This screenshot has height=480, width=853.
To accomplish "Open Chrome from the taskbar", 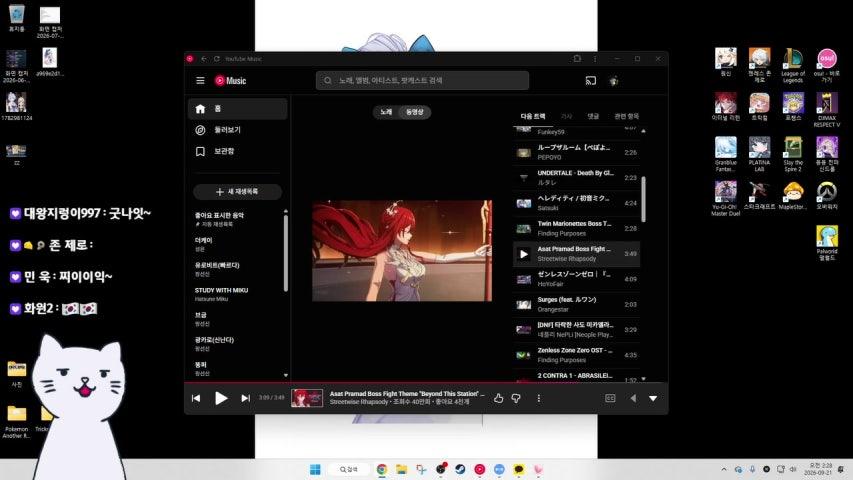I will (382, 469).
